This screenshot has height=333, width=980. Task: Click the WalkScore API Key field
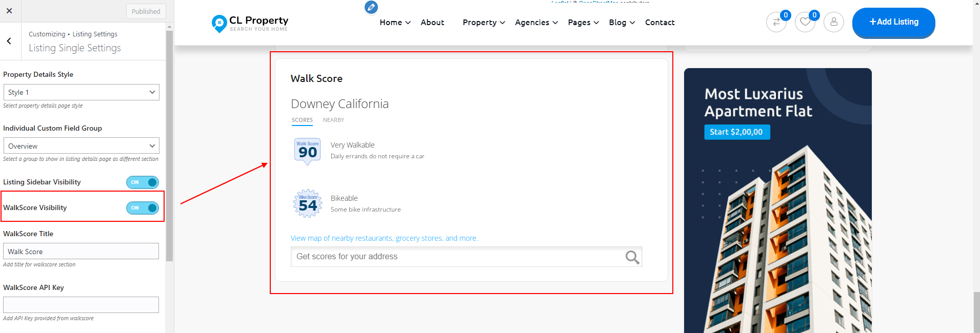[81, 305]
